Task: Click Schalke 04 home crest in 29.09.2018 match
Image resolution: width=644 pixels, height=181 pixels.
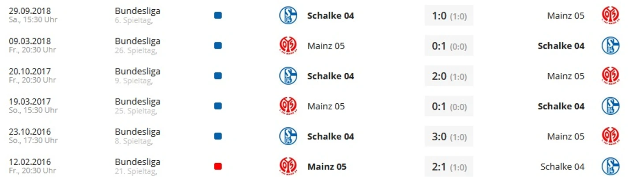Action: 288,15
